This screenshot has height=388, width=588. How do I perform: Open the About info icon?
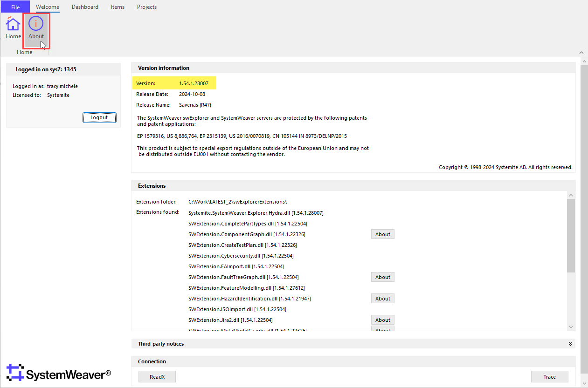tap(36, 28)
